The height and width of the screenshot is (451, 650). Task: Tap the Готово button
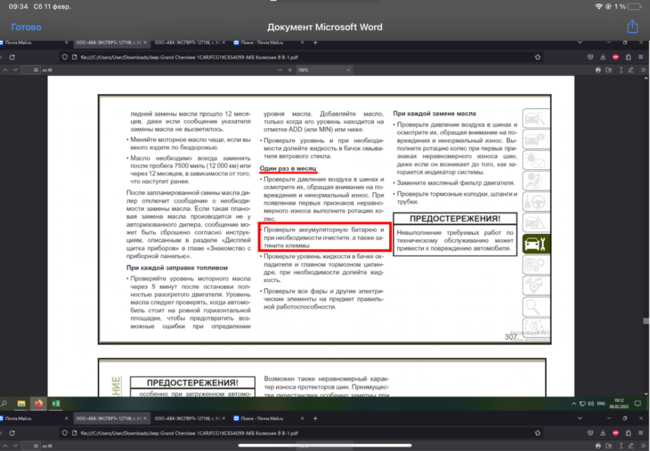(26, 27)
